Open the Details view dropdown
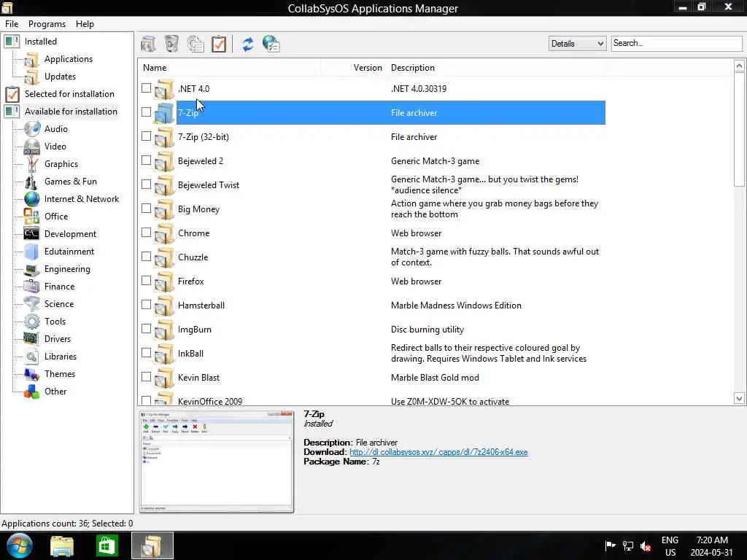Screen dimensions: 747x560 tap(577, 43)
